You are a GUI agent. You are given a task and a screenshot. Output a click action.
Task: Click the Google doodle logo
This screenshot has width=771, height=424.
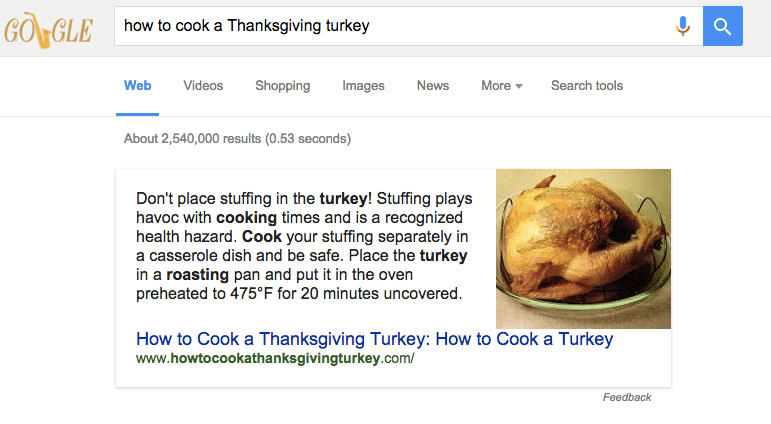48,27
